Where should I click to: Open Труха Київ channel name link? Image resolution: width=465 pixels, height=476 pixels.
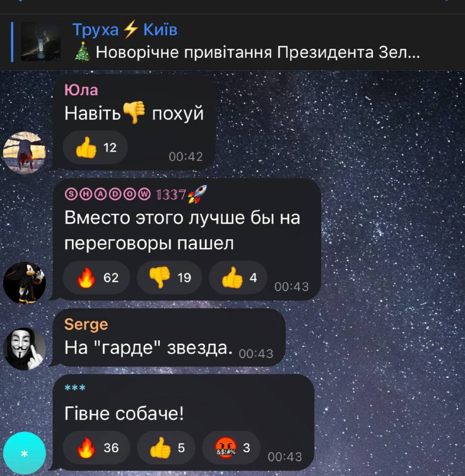tap(125, 30)
